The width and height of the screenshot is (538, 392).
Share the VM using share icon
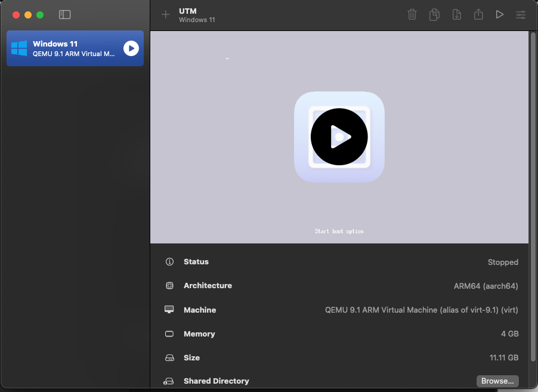click(478, 14)
